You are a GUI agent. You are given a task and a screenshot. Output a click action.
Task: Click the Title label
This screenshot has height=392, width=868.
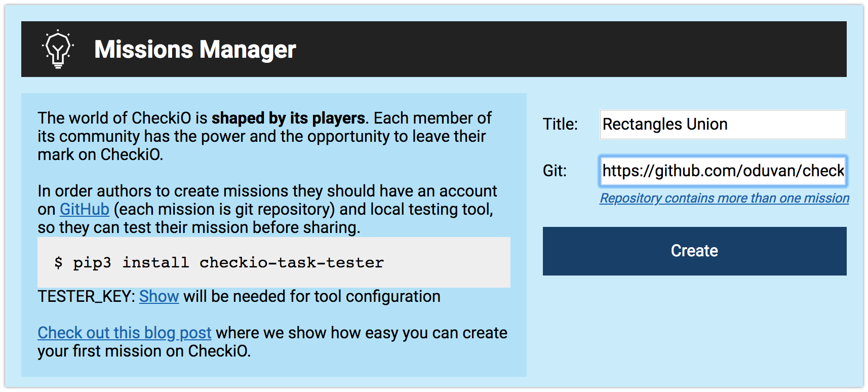(x=560, y=124)
